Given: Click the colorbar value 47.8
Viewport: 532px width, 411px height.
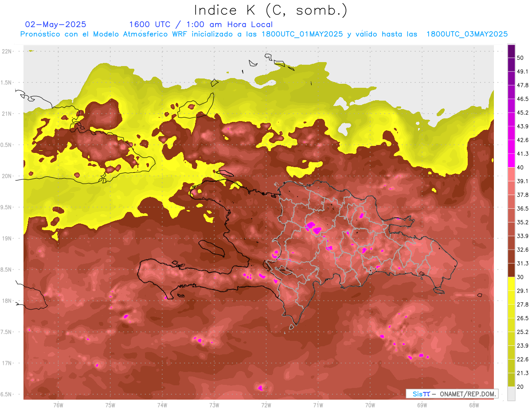Looking at the screenshot, I should coord(523,85).
